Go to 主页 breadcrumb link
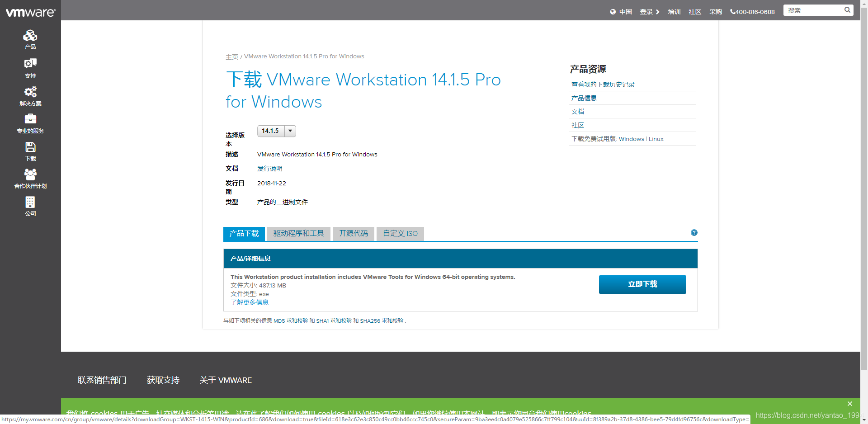 tap(232, 57)
